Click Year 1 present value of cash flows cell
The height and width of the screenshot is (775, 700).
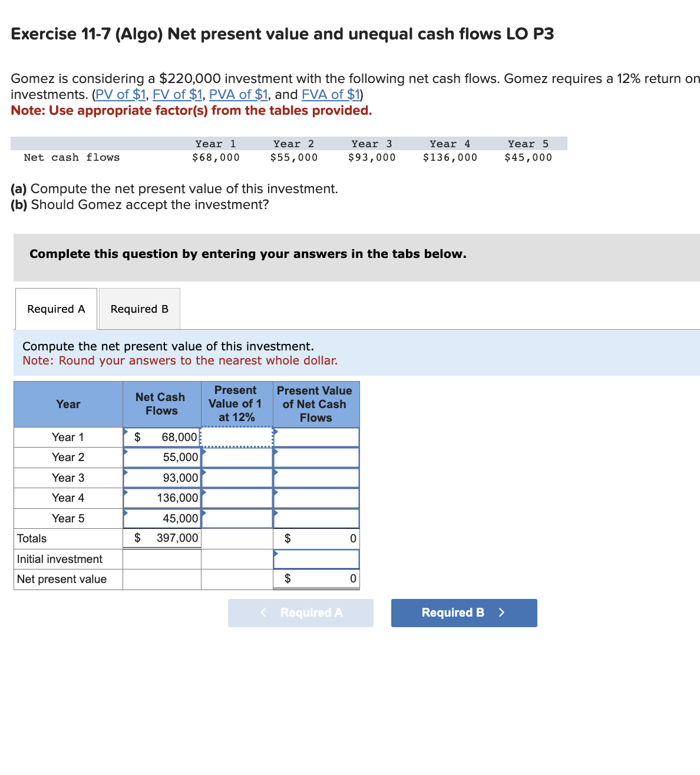316,437
